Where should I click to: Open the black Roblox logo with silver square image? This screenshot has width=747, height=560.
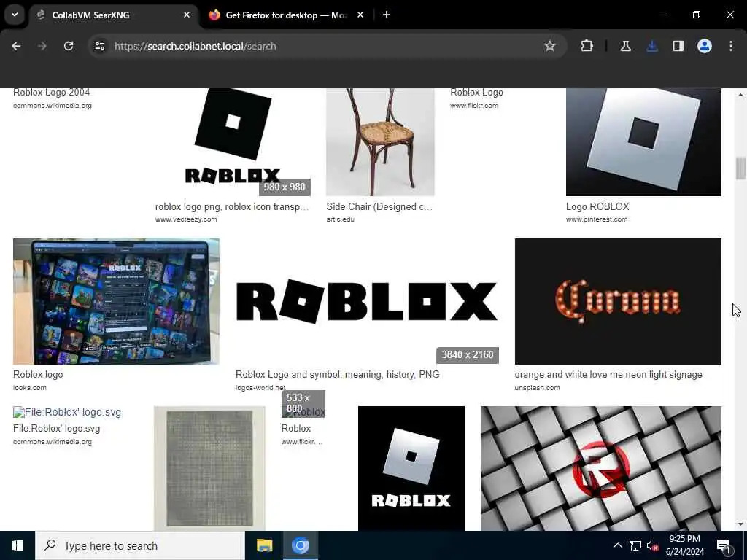coord(411,468)
